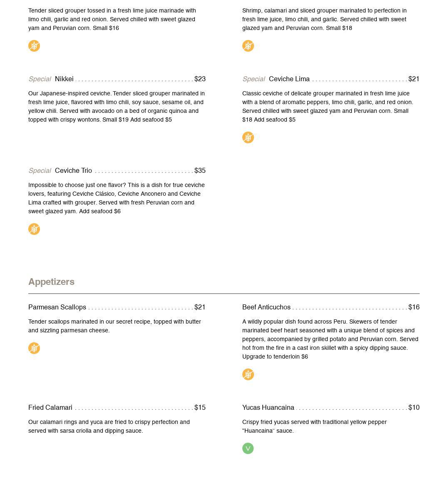
Task: Click the Ceviche Lima dish title
Action: 289,79
